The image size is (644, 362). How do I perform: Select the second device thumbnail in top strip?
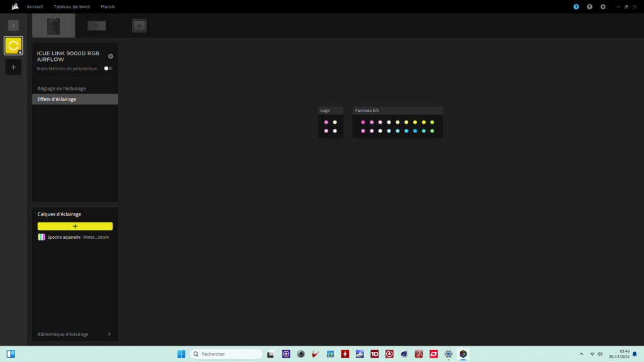coord(96,26)
